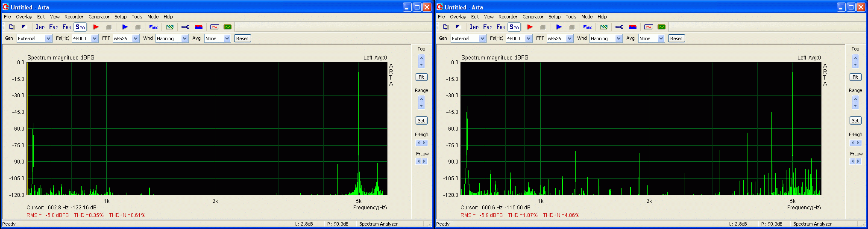Start recording with red play icon, right window
Image resolution: width=868 pixels, height=229 pixels.
point(530,27)
